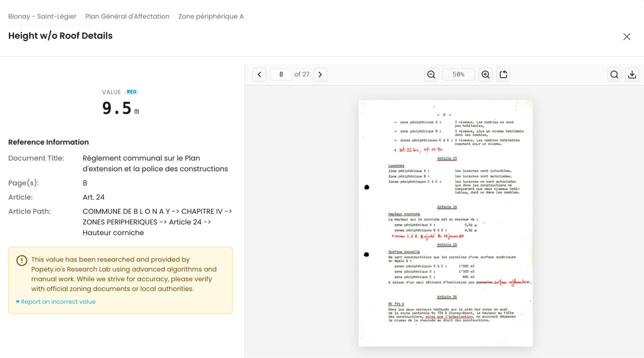Viewport: 644px width, 358px height.
Task: Report an incorrect value
Action: coord(58,302)
